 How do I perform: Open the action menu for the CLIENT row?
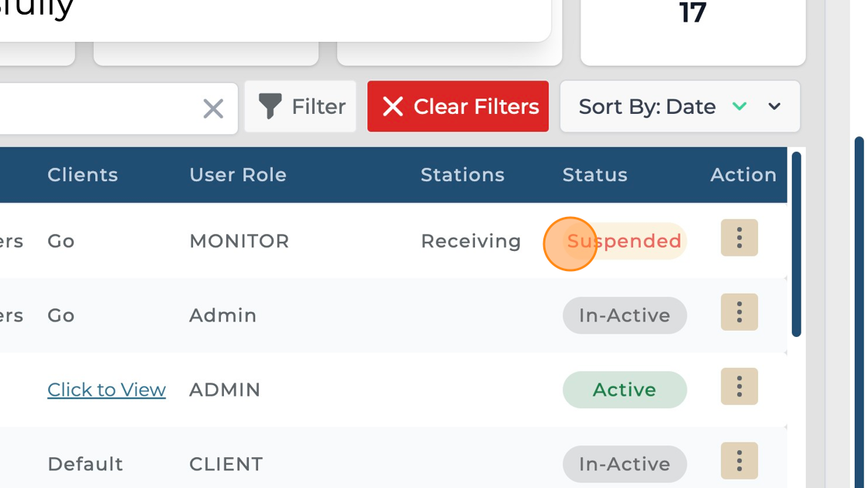(x=739, y=461)
